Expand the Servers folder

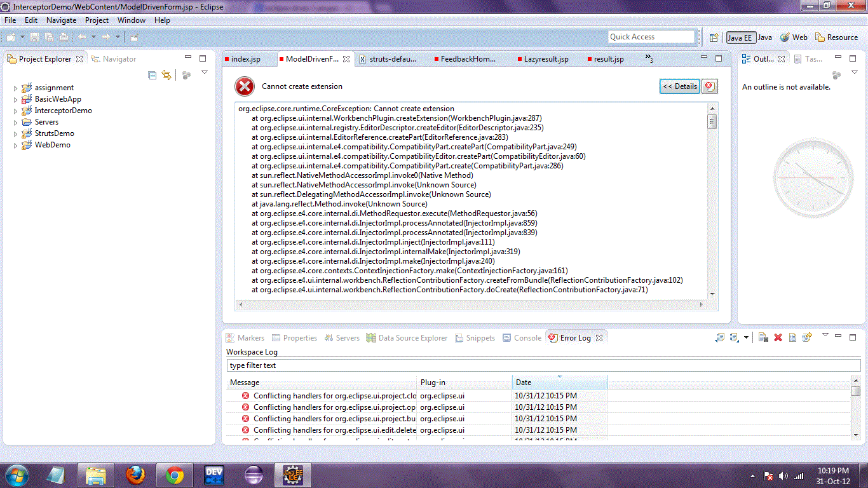[16, 122]
